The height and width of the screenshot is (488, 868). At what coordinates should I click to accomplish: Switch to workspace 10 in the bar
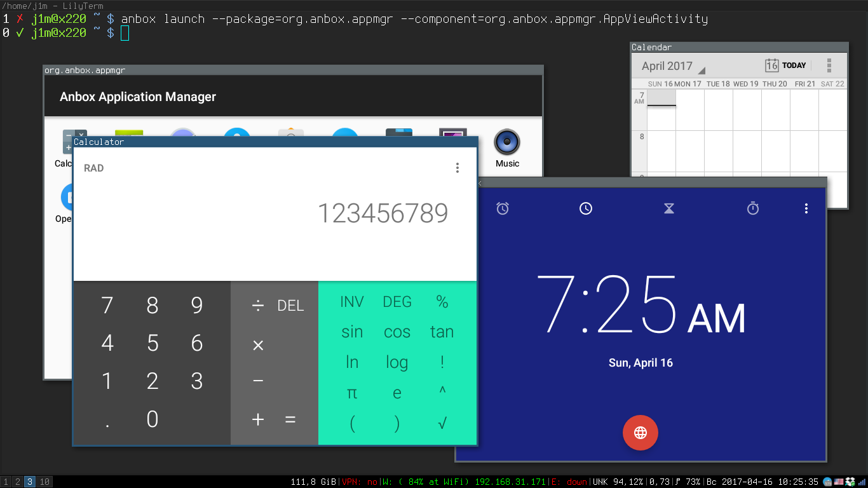(44, 482)
